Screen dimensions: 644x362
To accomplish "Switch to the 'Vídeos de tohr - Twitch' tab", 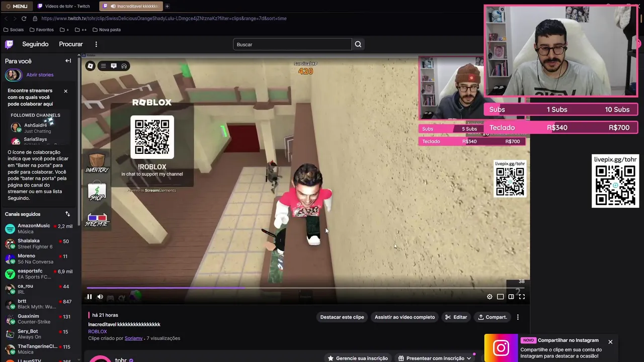I will [x=64, y=6].
